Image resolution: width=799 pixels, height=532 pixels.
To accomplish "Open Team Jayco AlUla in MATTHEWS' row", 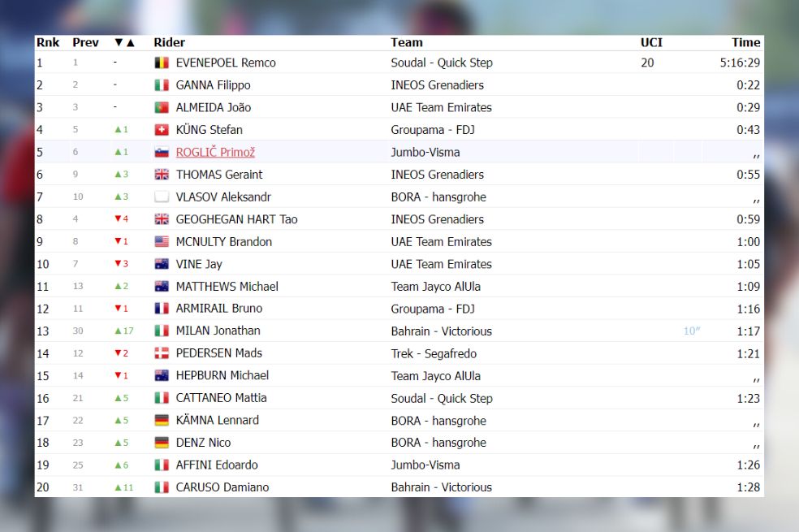I will [x=436, y=287].
